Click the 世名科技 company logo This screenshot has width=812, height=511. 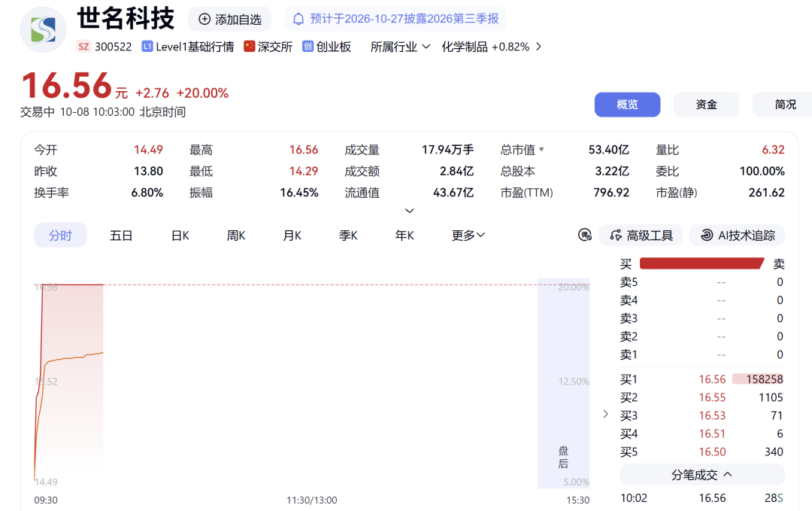pyautogui.click(x=43, y=29)
